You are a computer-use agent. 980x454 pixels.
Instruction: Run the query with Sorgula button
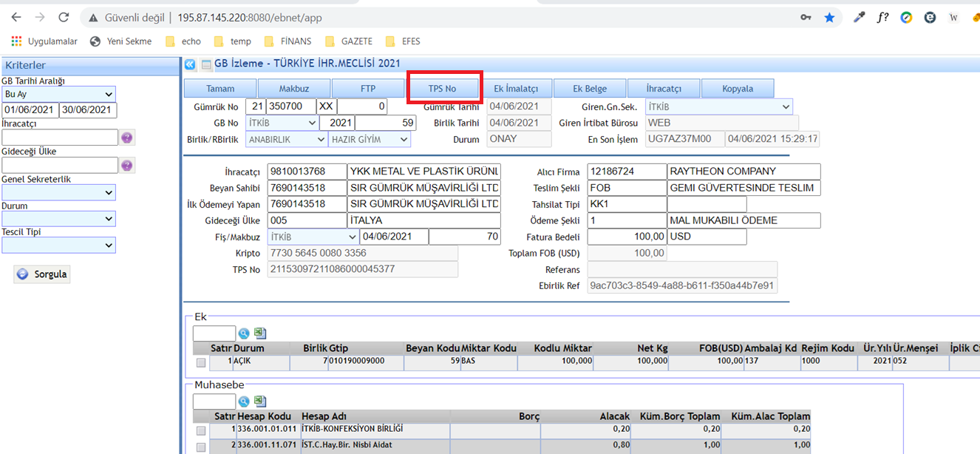(42, 274)
